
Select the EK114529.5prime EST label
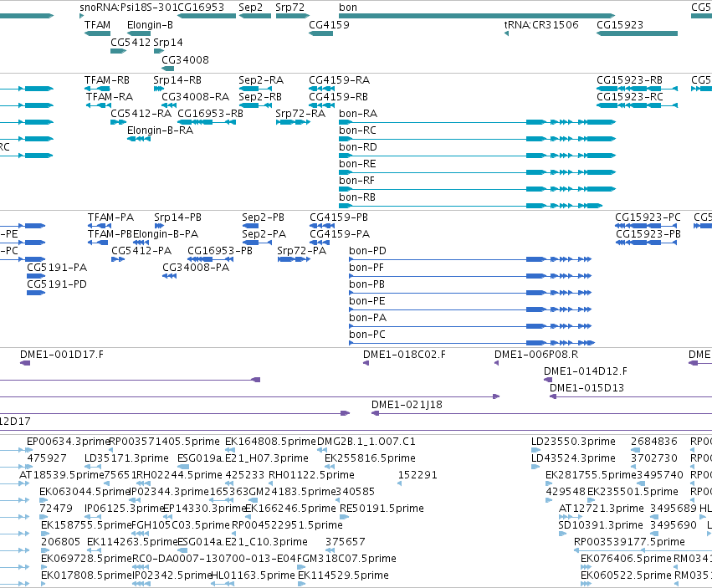pyautogui.click(x=343, y=575)
